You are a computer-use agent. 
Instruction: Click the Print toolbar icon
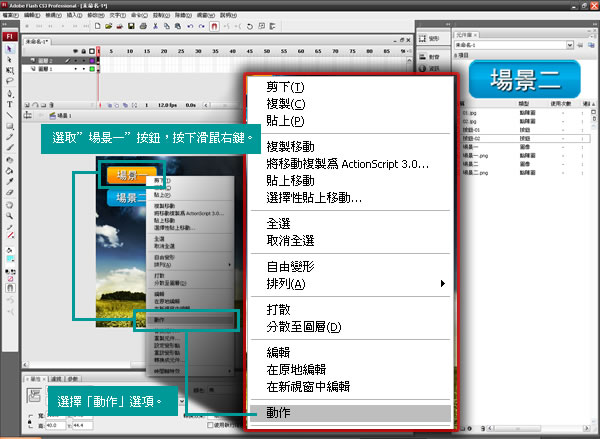(143, 26)
